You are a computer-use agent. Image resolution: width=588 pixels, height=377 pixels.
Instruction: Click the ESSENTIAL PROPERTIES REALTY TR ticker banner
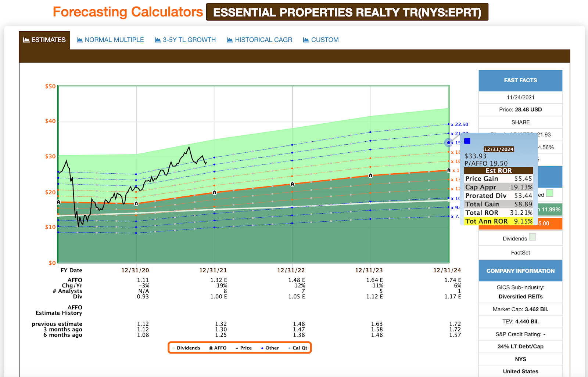coord(347,12)
